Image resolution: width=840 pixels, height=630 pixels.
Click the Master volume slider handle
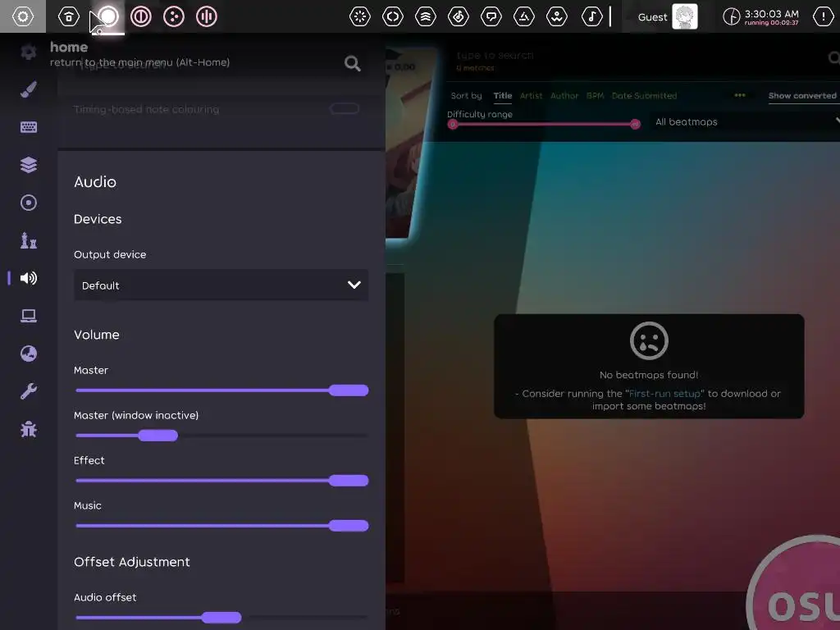(x=349, y=390)
